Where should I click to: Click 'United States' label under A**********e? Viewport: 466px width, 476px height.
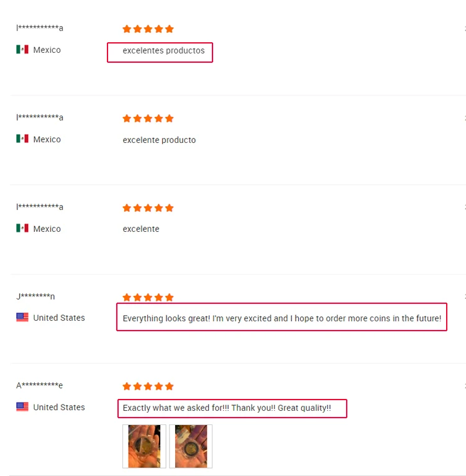59,407
